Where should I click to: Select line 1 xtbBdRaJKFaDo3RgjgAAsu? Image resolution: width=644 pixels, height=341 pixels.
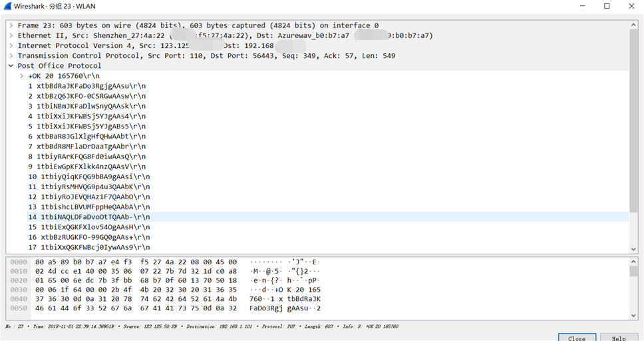86,86
